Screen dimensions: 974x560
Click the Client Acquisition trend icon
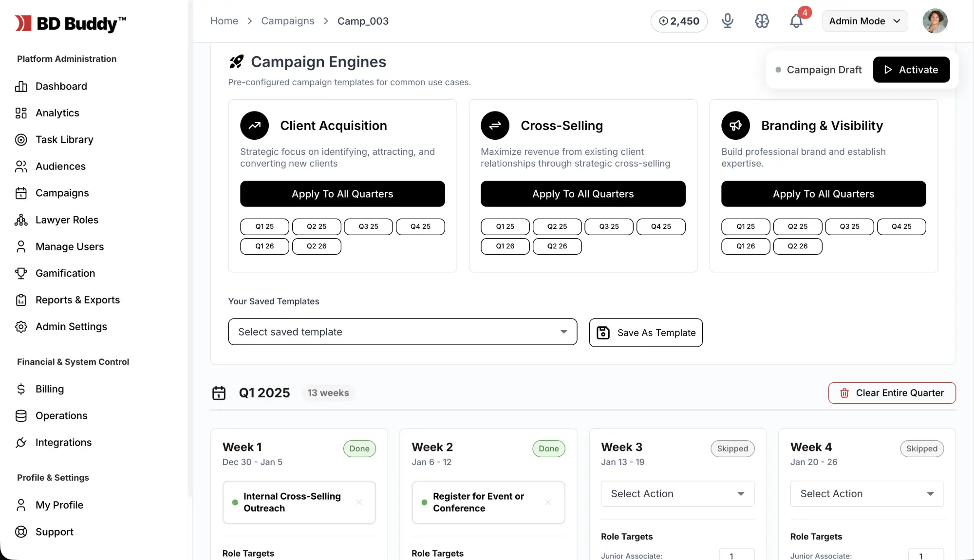(x=254, y=126)
